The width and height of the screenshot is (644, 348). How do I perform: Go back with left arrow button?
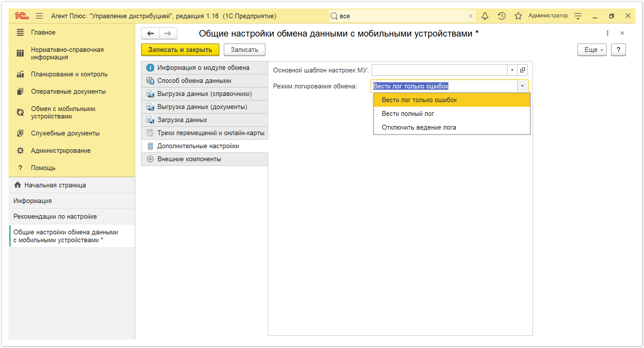click(150, 33)
